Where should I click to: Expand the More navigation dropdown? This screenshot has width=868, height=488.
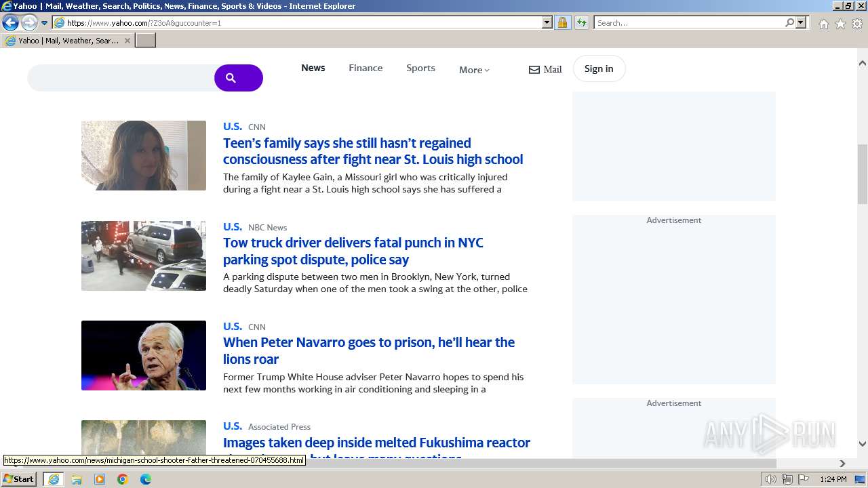click(474, 70)
